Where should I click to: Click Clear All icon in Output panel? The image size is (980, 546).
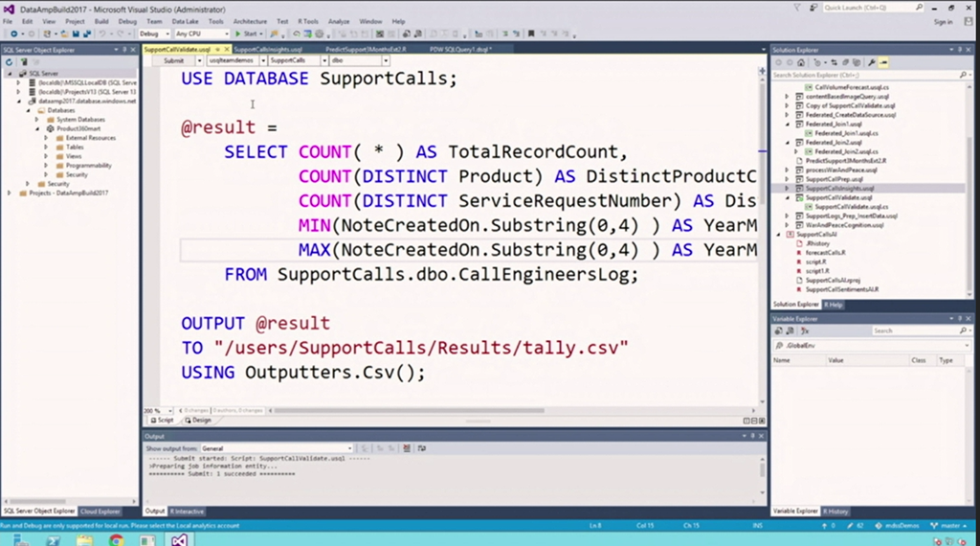(x=407, y=448)
